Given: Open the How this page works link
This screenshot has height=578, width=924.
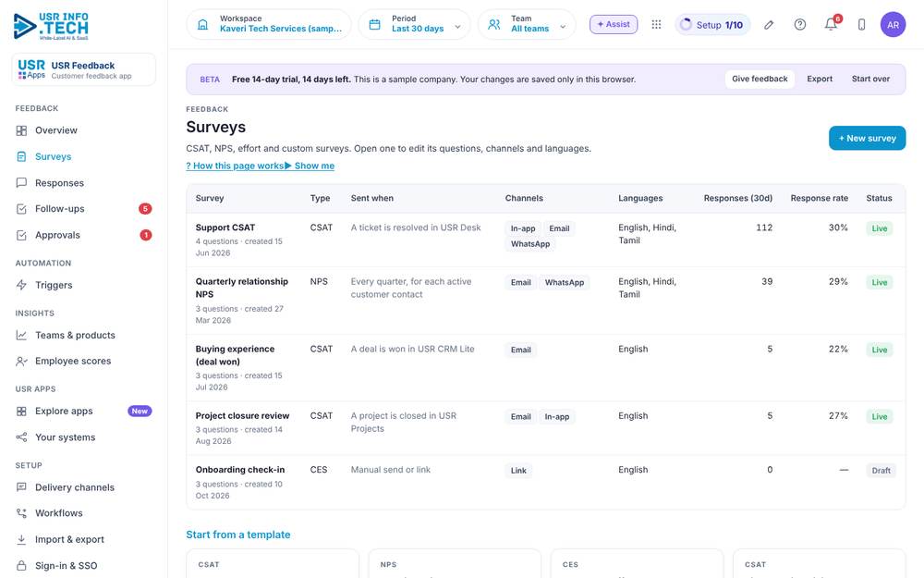Looking at the screenshot, I should (x=235, y=166).
